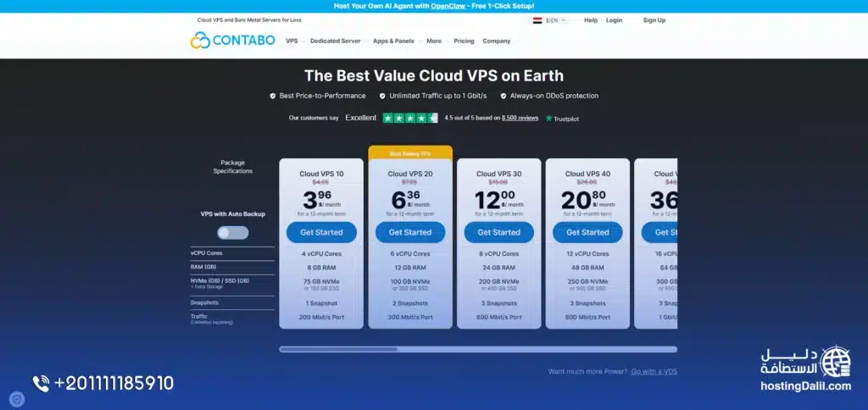Click the Login link
This screenshot has width=868, height=410.
coord(614,20)
